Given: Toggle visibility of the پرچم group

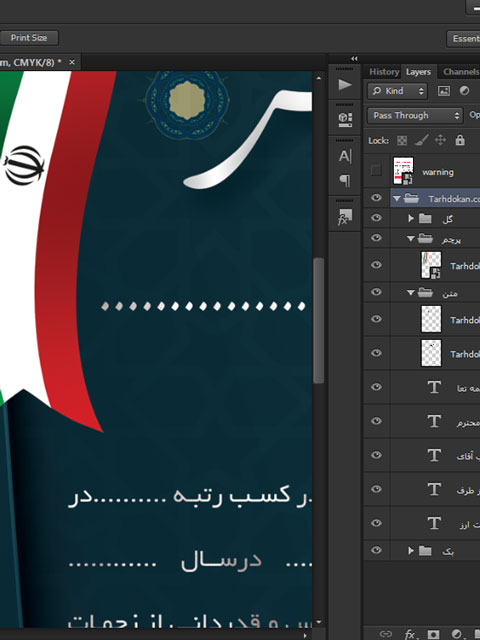Looking at the screenshot, I should click(376, 238).
